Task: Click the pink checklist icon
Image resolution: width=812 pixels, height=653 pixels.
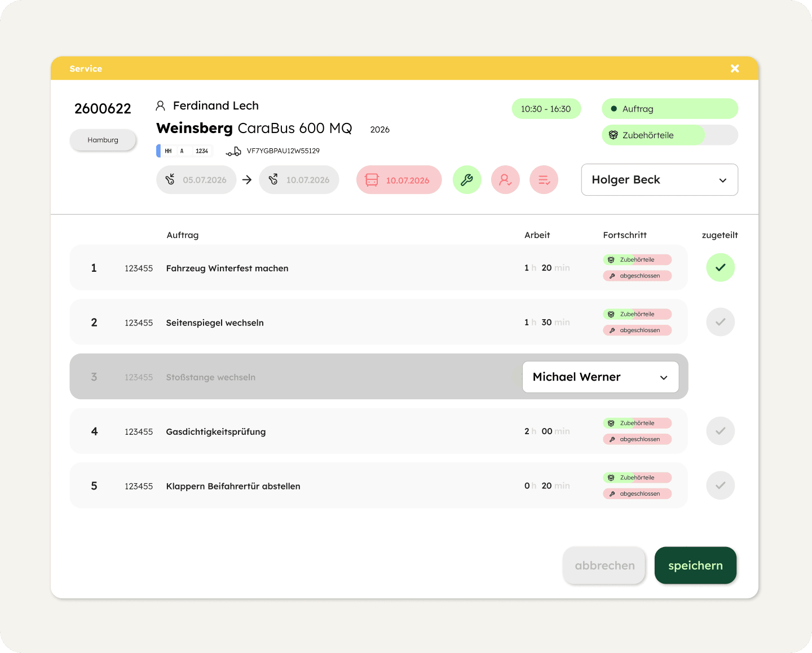Action: pos(544,180)
